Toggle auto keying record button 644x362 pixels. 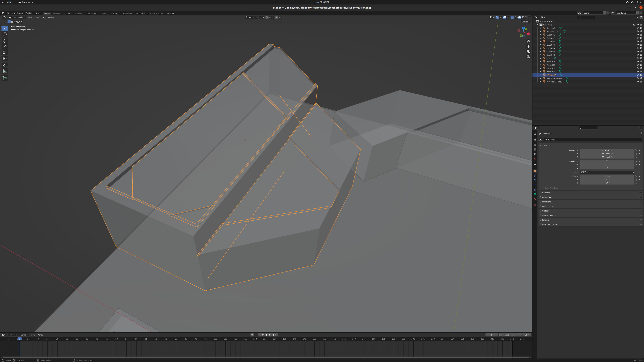pos(252,335)
